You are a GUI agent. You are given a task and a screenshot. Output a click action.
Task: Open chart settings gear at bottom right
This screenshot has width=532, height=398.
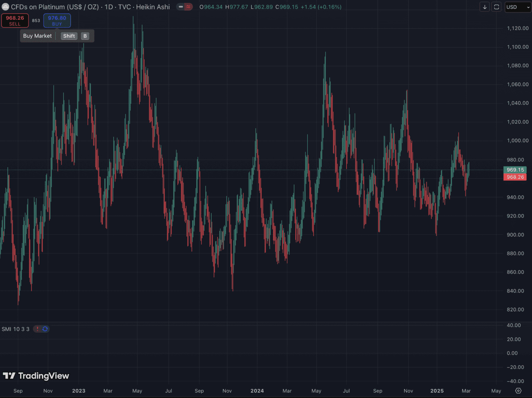click(x=518, y=390)
